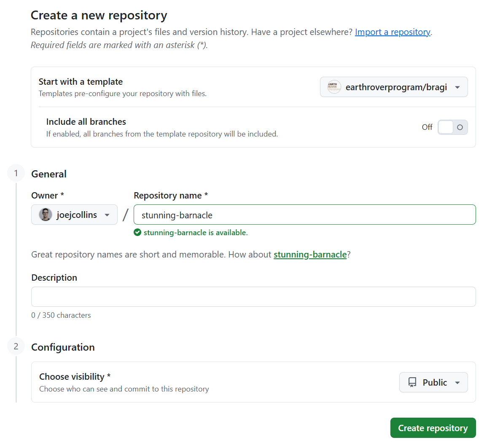Open the joejcollins owner dropdown
The width and height of the screenshot is (484, 448).
74,215
